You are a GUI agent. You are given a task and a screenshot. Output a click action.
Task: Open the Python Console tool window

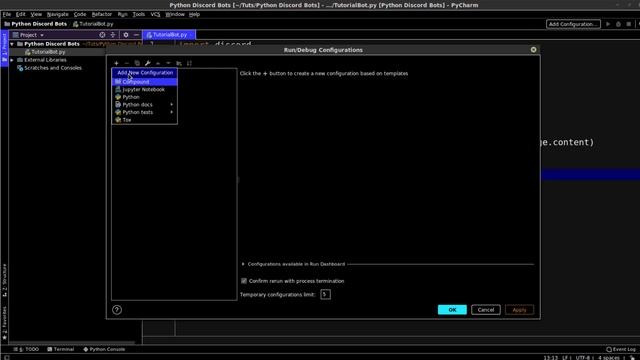(104, 349)
